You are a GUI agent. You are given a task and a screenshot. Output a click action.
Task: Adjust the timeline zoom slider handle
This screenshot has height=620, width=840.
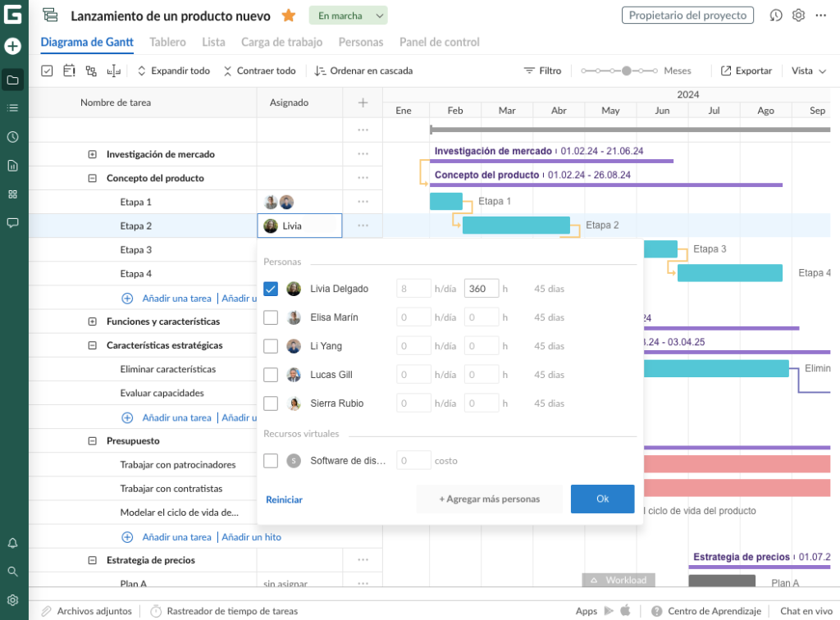627,71
